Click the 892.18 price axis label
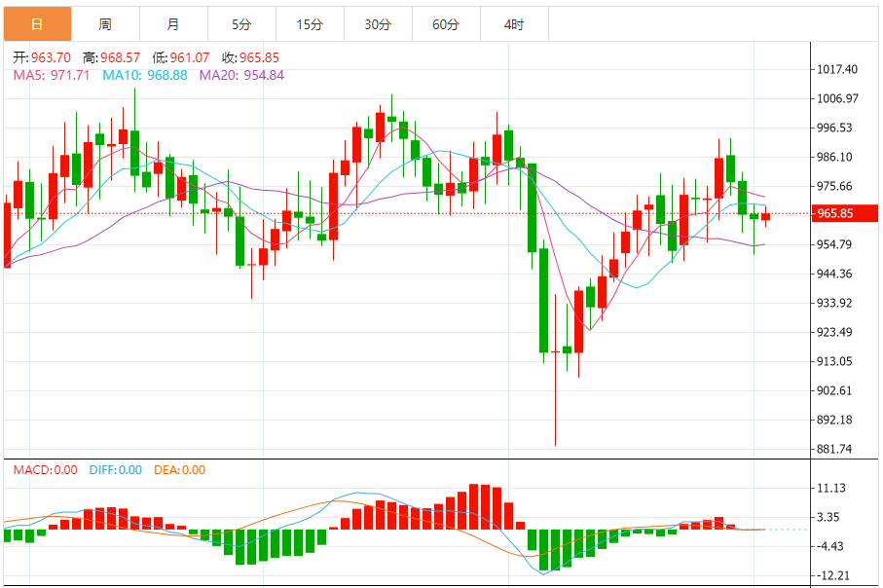 834,421
